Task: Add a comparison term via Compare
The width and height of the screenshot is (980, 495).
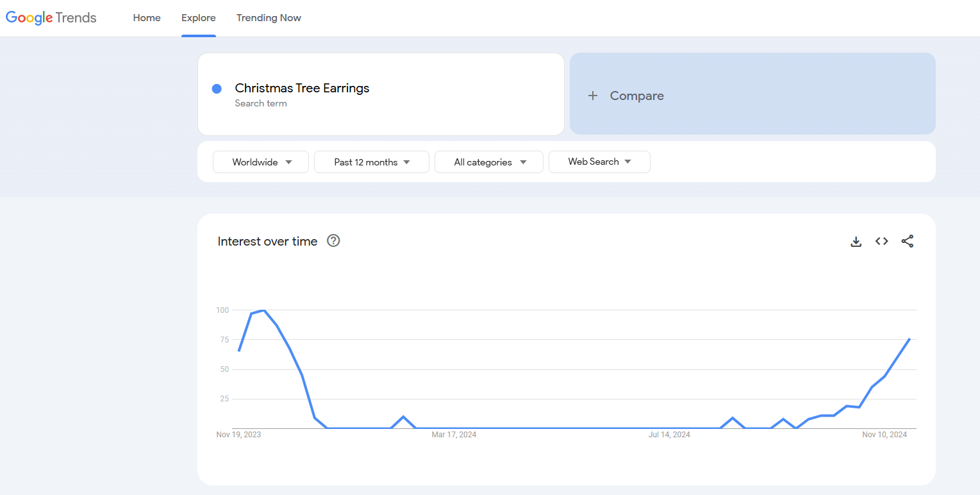Action: 752,94
